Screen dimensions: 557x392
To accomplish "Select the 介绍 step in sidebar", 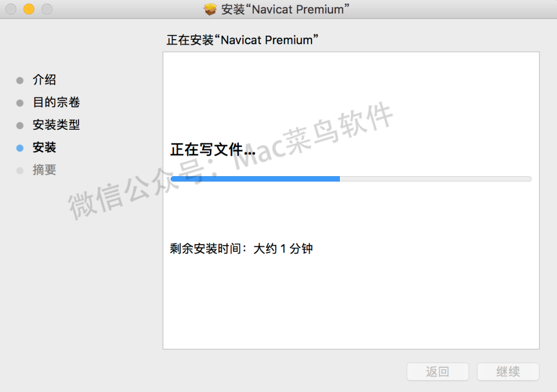I will [44, 79].
